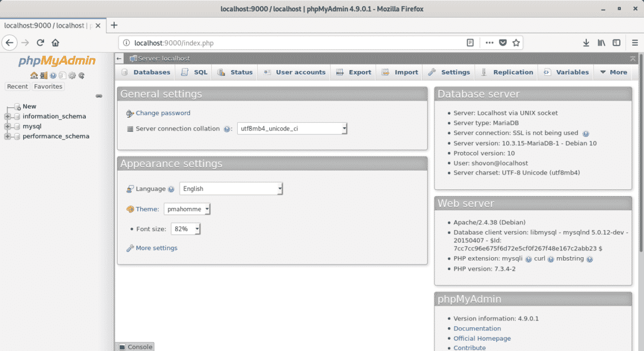This screenshot has width=644, height=351.
Task: Click the More settings link
Action: [x=156, y=248]
